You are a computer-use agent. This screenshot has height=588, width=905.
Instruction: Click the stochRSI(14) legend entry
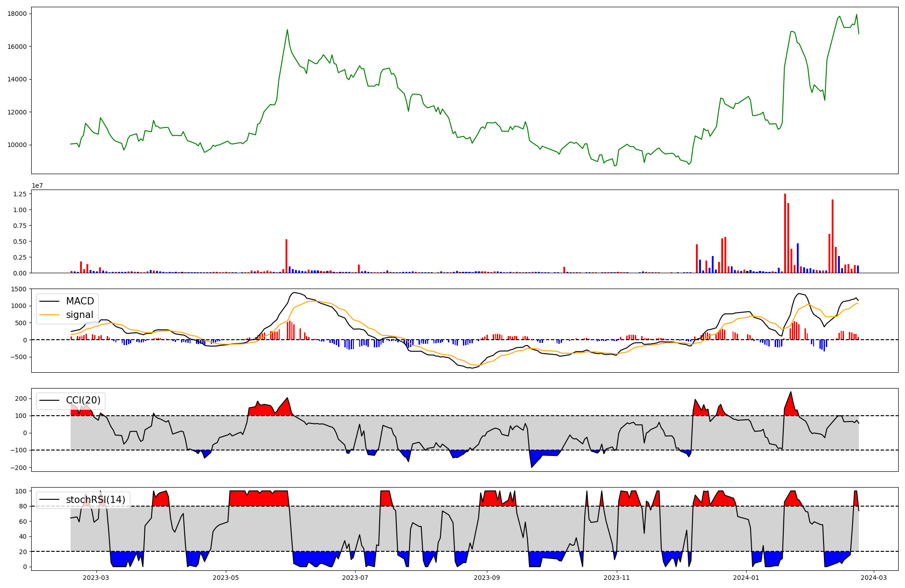click(x=95, y=500)
